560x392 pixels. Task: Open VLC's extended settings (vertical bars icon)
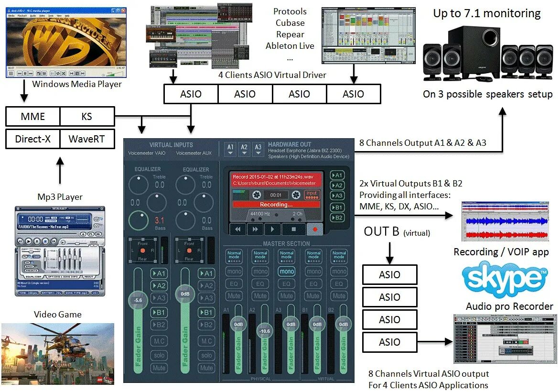(x=44, y=73)
